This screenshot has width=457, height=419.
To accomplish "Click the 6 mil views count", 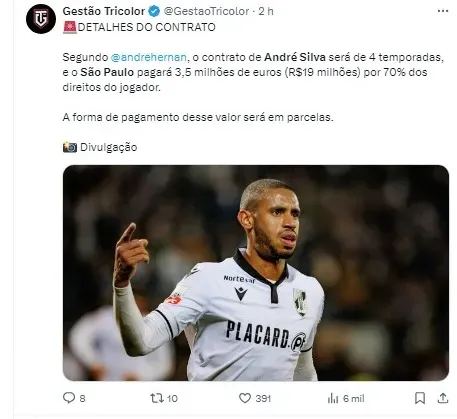I will click(354, 398).
